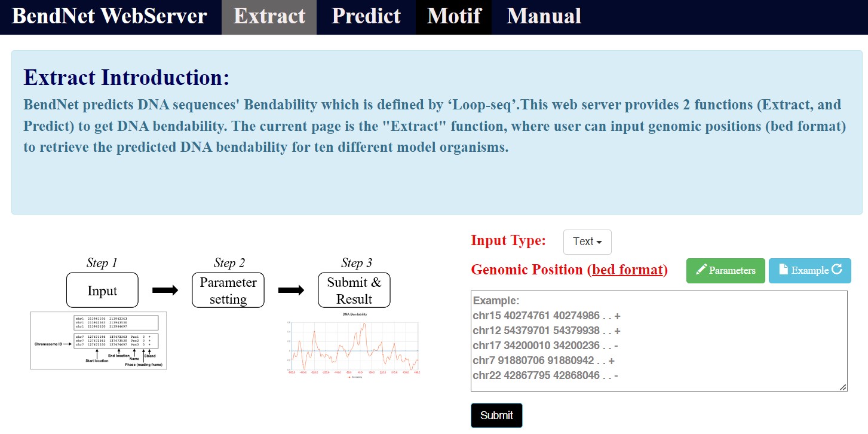Click the file icon on Example button
Image resolution: width=868 pixels, height=434 pixels.
pos(783,270)
